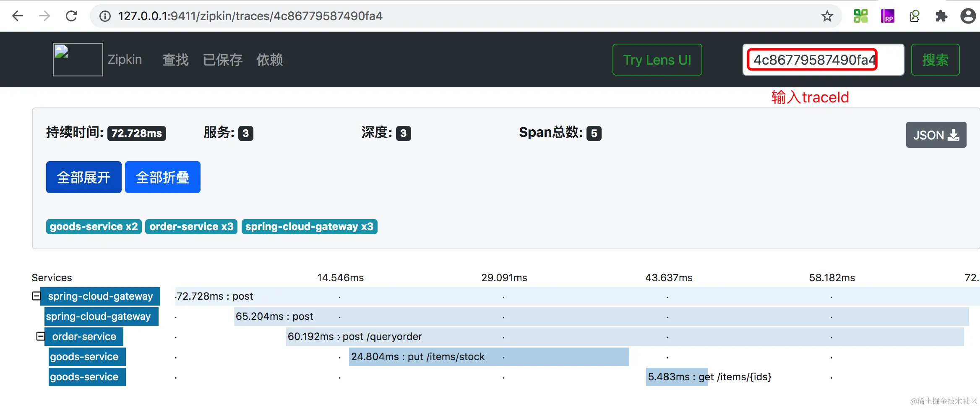Click the Try Lens UI button
980x408 pixels.
(657, 60)
